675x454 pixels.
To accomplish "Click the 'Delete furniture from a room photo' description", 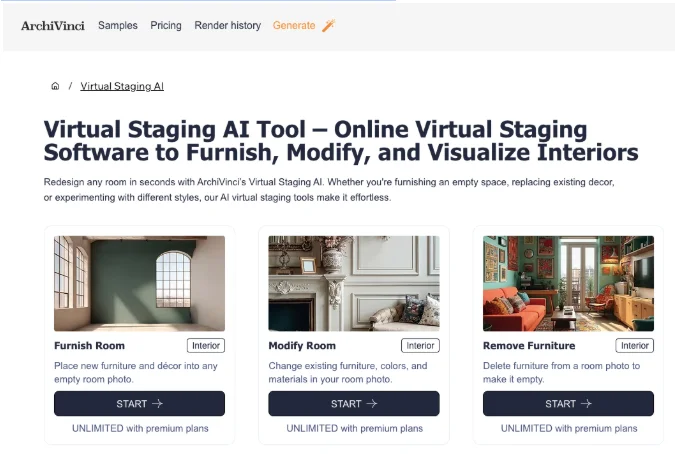I will tap(561, 372).
